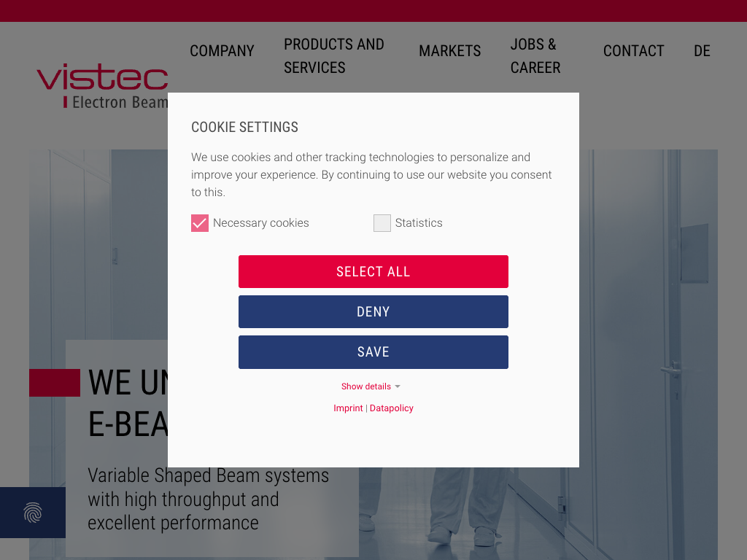Click the Deny button

373,312
